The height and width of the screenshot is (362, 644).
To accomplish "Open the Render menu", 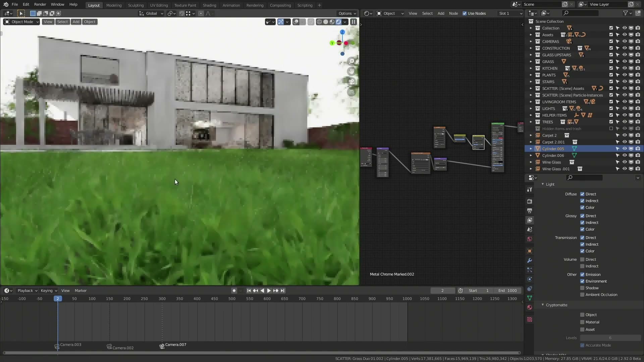I will click(40, 4).
